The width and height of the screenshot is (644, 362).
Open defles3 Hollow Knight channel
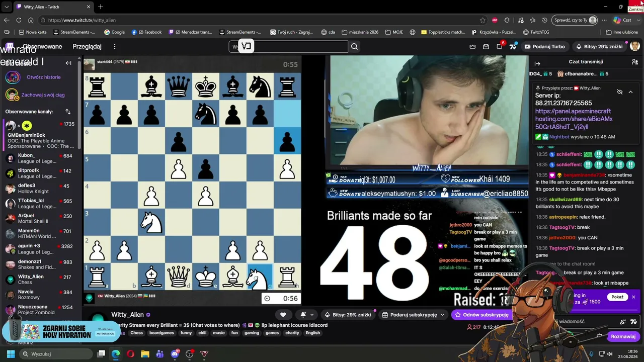coord(40,189)
